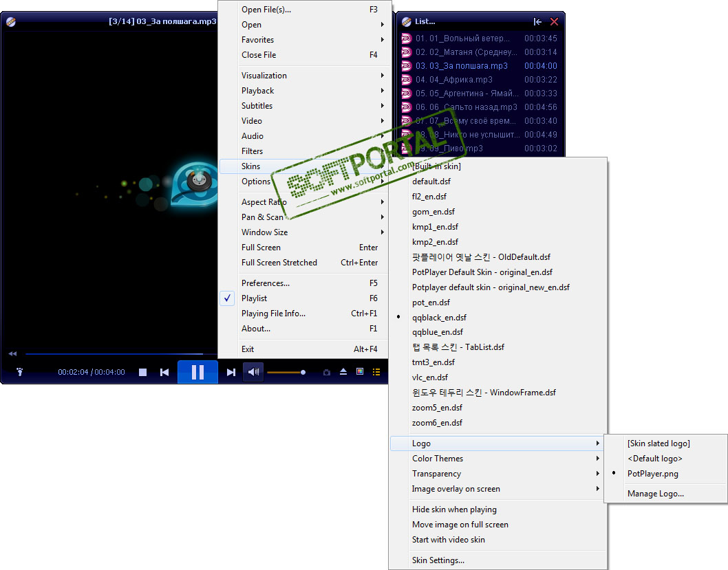
Task: Click the footprint icon in the player bar
Action: 19,372
